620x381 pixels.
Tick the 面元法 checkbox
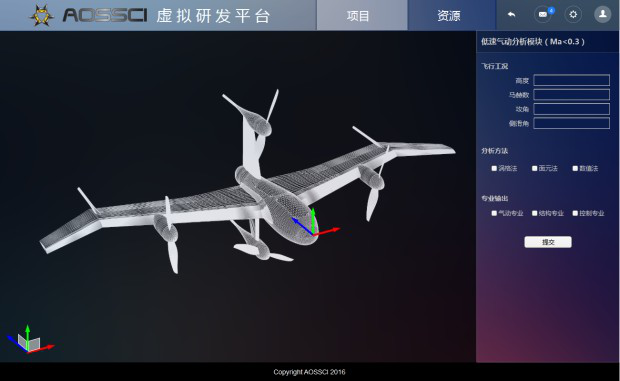(x=535, y=168)
